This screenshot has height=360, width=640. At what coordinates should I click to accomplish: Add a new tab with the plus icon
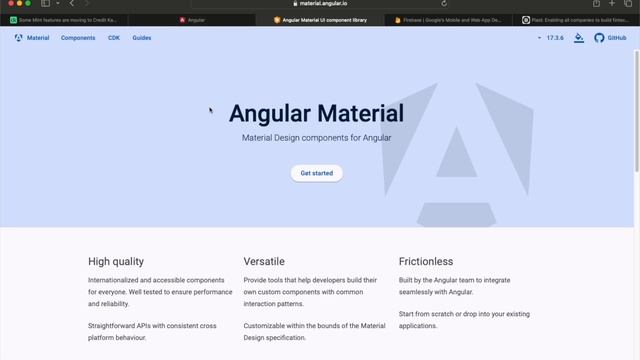[612, 3]
